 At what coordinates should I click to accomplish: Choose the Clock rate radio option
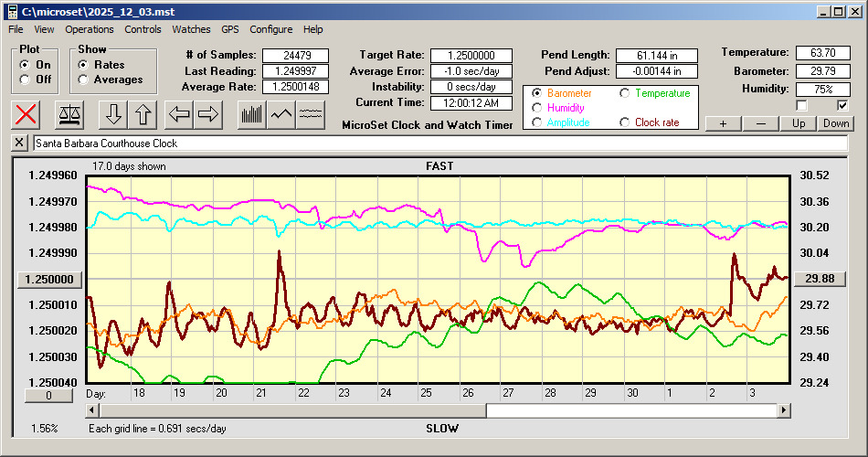point(625,122)
